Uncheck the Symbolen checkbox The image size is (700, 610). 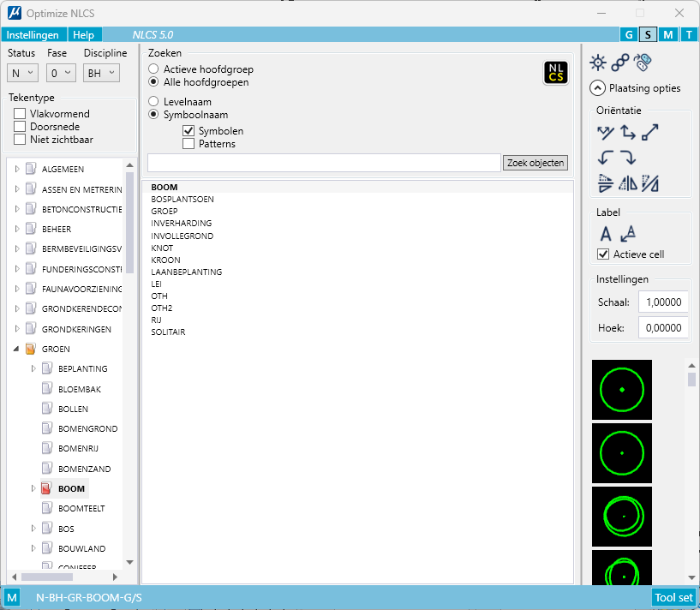coord(188,131)
